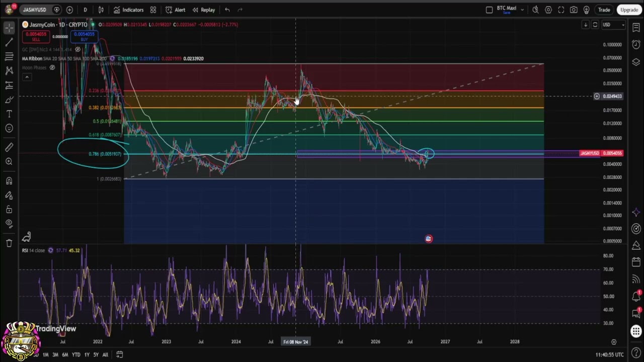
Task: Select the text annotation tool
Action: pos(9,114)
